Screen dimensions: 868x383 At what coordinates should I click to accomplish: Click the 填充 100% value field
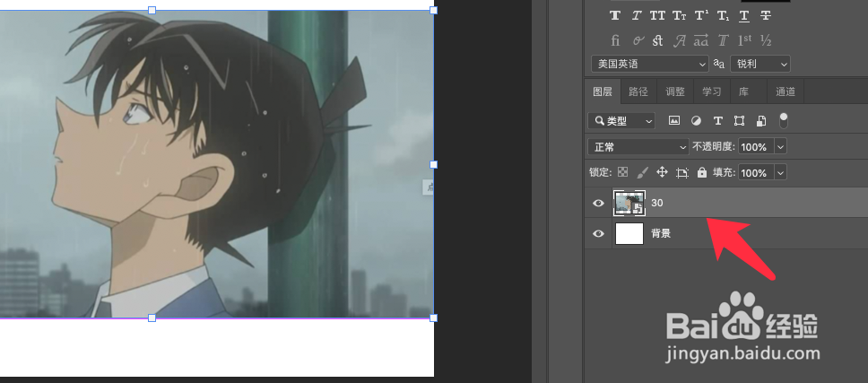[x=756, y=173]
